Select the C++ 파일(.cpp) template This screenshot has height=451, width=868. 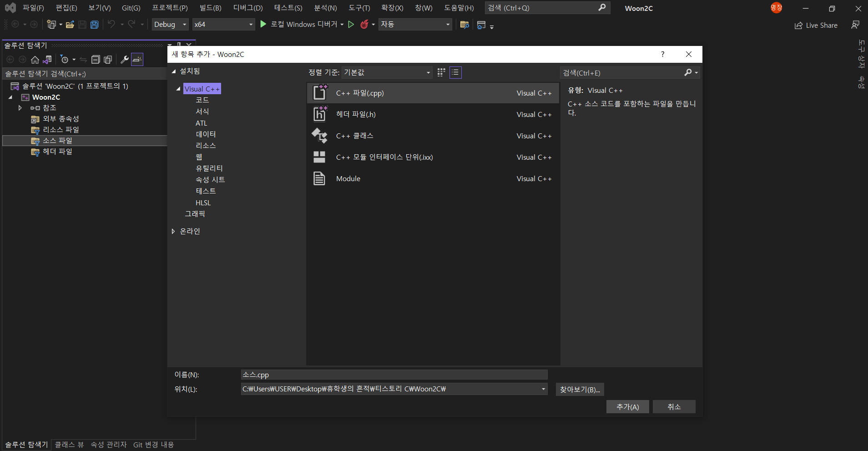coord(433,93)
